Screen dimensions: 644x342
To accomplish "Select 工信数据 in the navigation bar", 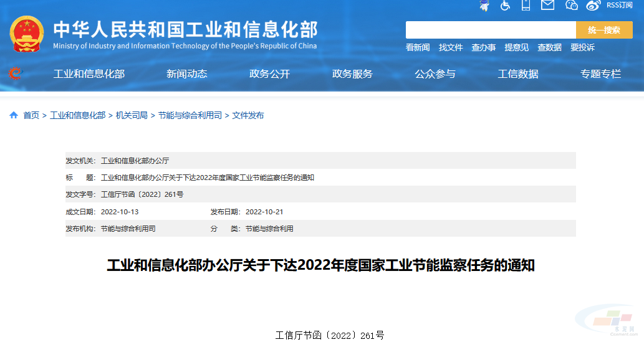I will point(517,74).
